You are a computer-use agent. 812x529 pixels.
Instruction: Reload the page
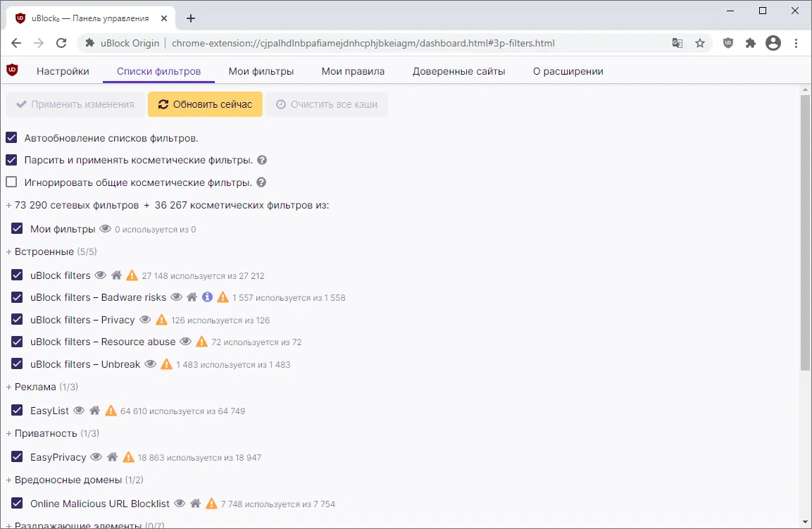coord(61,43)
